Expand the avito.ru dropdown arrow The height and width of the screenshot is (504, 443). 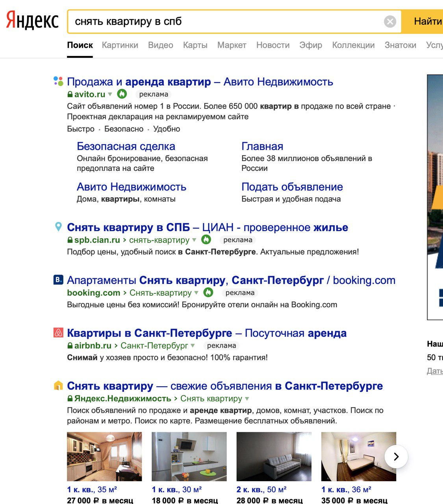pos(110,94)
